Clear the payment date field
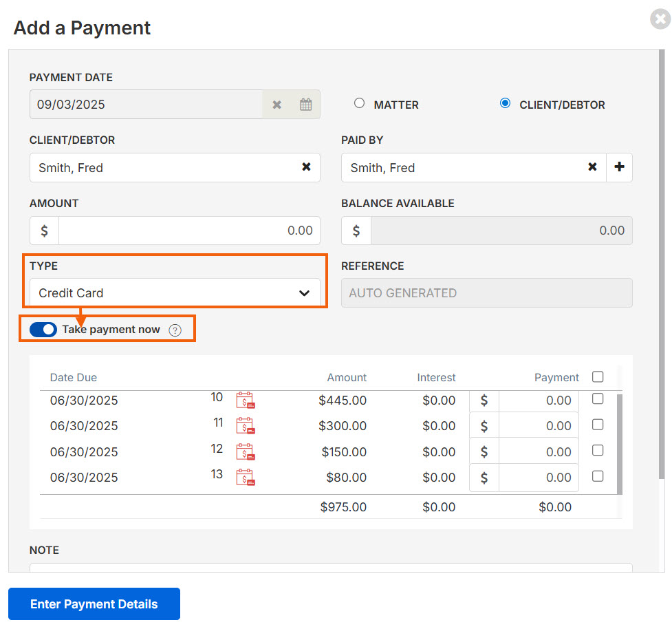This screenshot has width=672, height=629. tap(277, 105)
